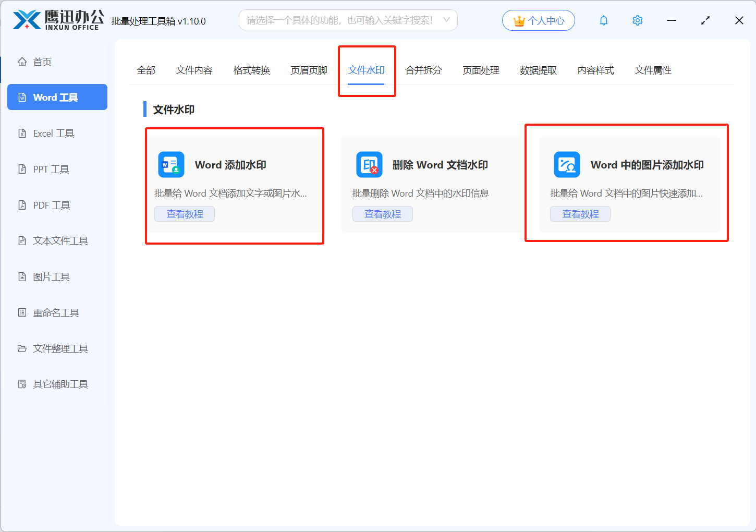
Task: Select PPT 工具 in the sidebar
Action: pyautogui.click(x=57, y=169)
